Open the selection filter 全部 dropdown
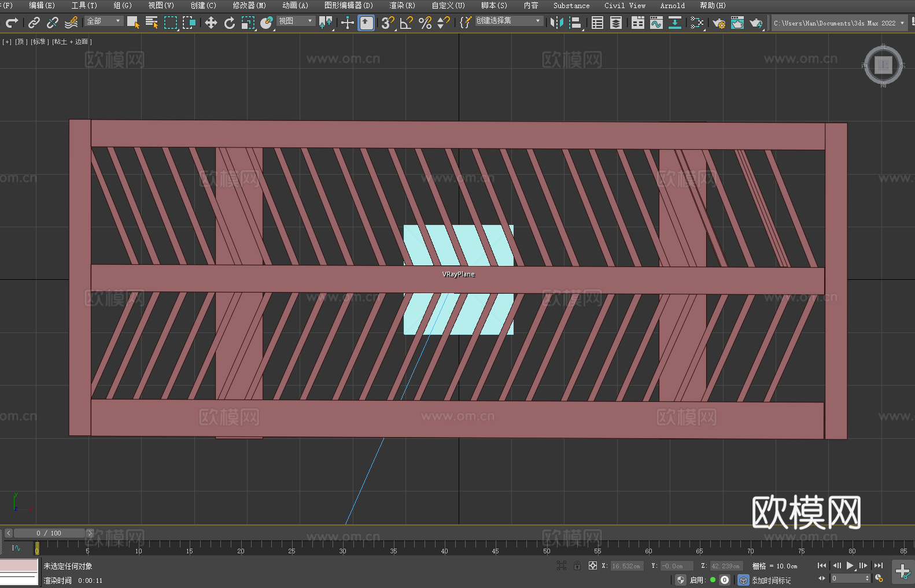Image resolution: width=915 pixels, height=588 pixels. pos(104,21)
